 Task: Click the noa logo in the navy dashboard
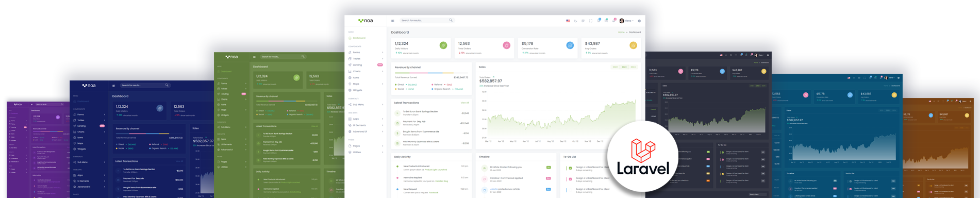pyautogui.click(x=89, y=86)
